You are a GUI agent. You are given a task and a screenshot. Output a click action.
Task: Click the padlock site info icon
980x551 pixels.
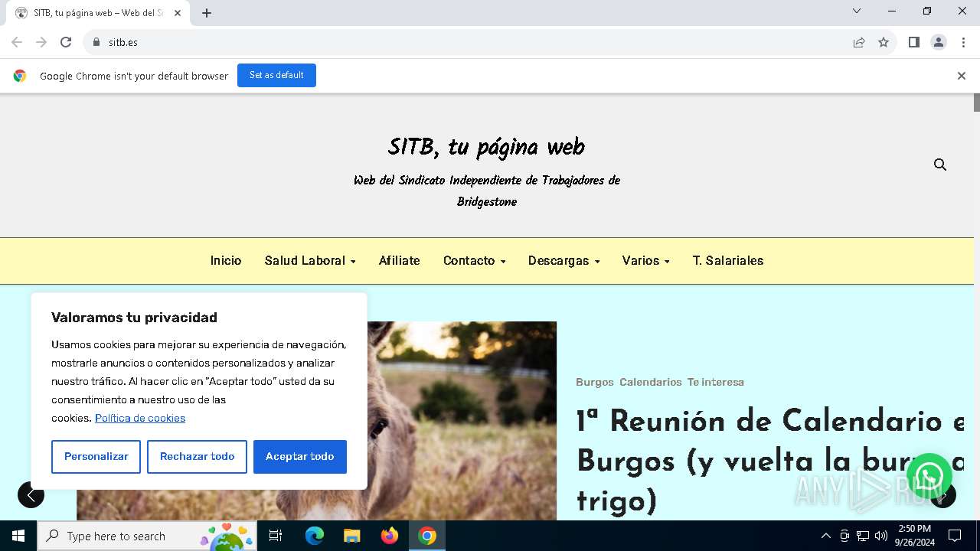point(96,42)
